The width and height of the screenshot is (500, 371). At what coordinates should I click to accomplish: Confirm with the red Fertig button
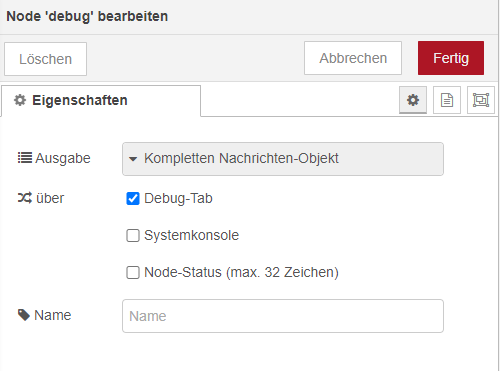451,58
